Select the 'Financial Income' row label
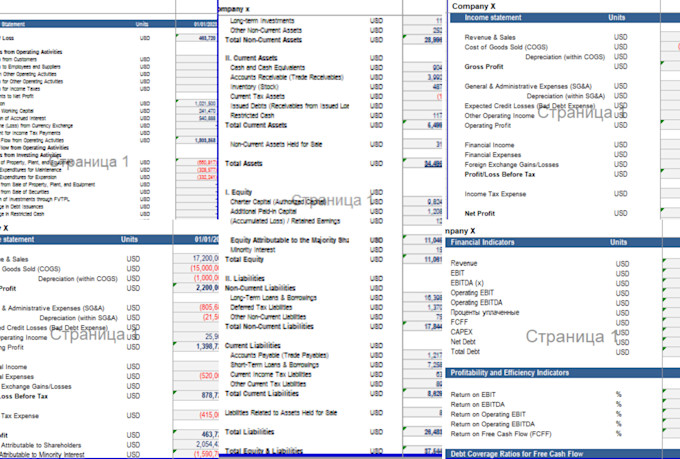Viewport: 680px width, 459px height. pos(489,145)
